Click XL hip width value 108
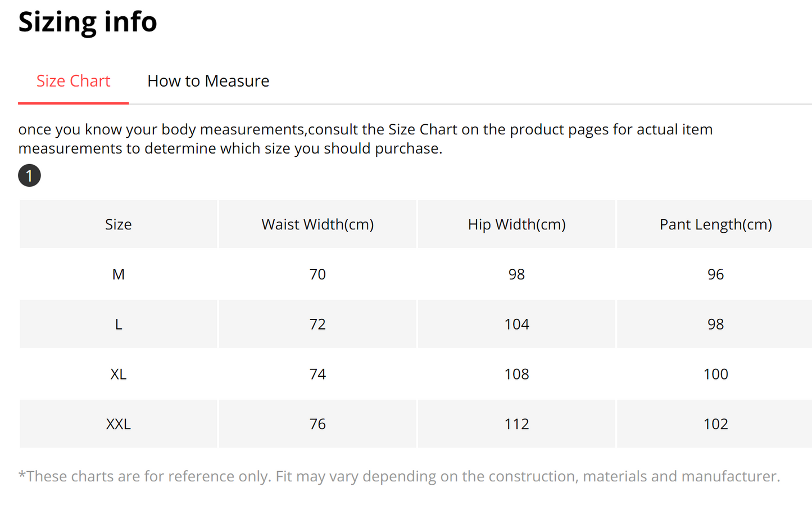 click(x=516, y=374)
